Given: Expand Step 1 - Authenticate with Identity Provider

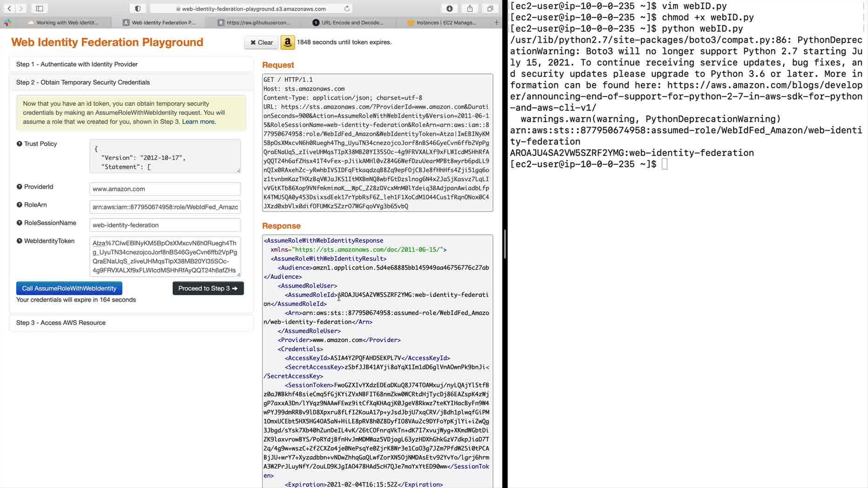Looking at the screenshot, I should pyautogui.click(x=131, y=64).
